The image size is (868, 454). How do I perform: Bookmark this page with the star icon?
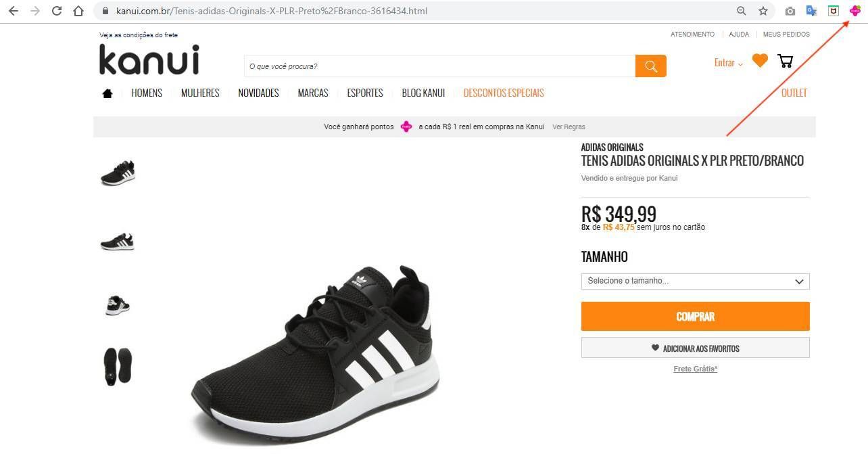coord(763,11)
